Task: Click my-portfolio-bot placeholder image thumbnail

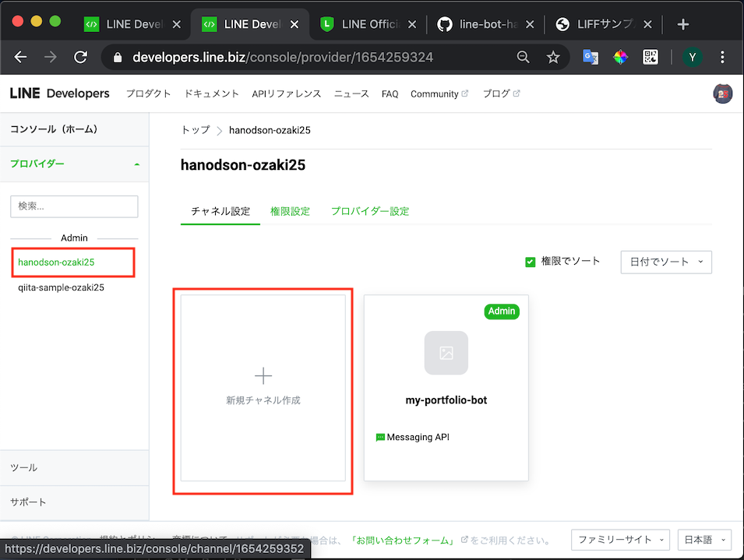Action: tap(446, 353)
